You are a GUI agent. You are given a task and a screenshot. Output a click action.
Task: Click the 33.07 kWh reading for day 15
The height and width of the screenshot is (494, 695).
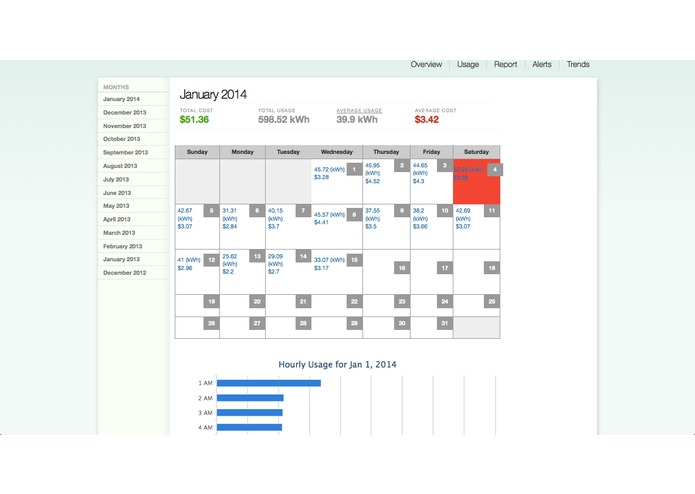[x=329, y=260]
